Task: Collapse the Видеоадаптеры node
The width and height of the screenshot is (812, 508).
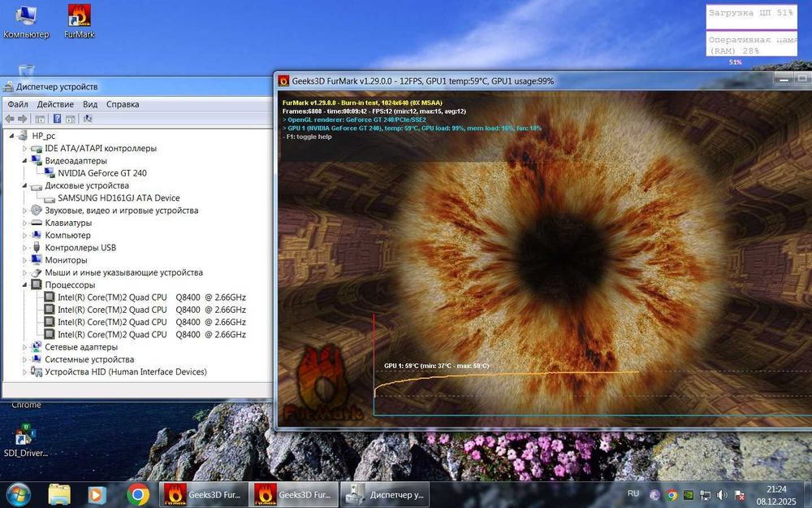Action: 24,161
